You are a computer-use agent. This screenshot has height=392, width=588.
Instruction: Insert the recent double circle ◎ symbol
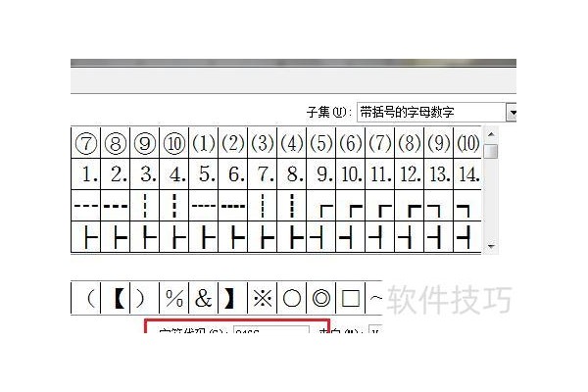click(x=321, y=298)
